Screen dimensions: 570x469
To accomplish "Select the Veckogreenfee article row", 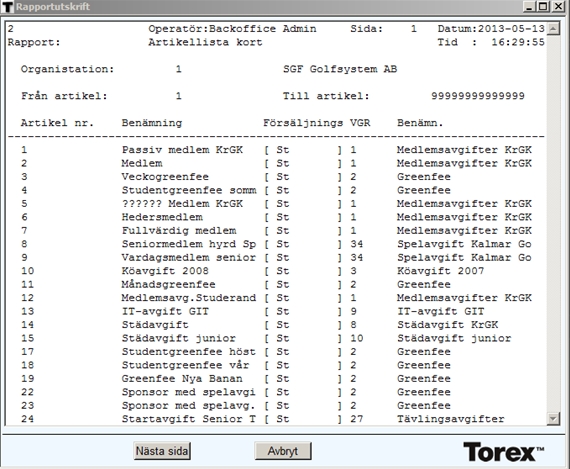I will 276,177.
